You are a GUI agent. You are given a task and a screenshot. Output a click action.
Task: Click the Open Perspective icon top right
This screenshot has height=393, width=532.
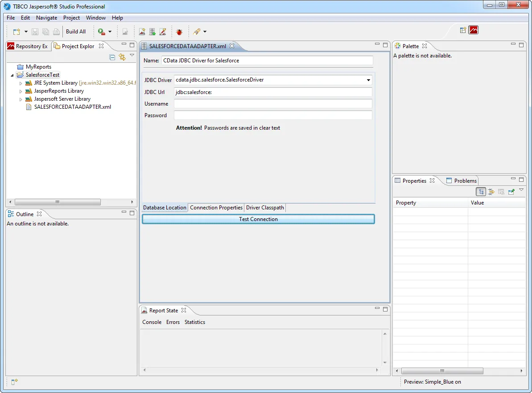click(462, 30)
